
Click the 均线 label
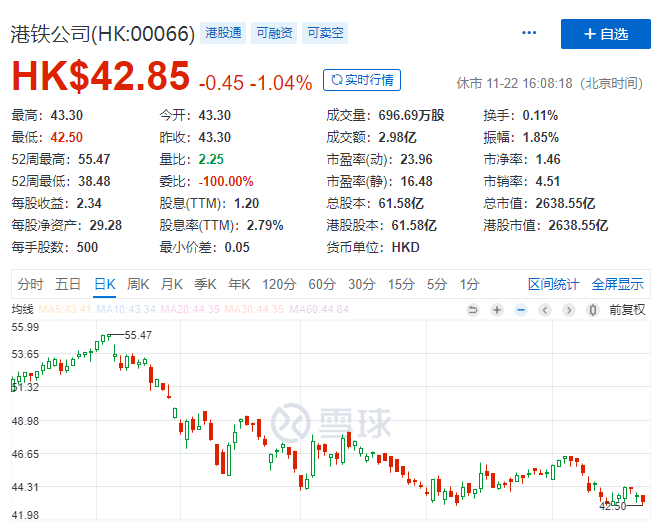(x=22, y=309)
